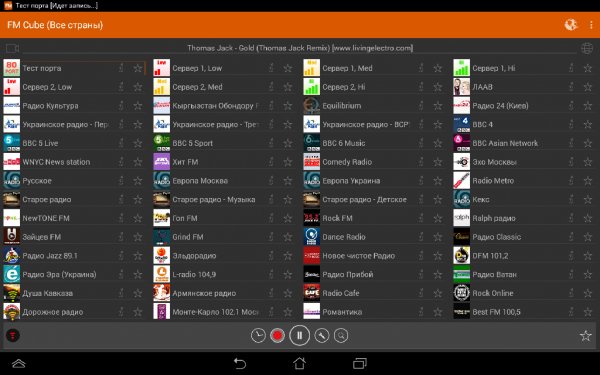Tap the Radio Cafe station logo
Image resolution: width=600 pixels, height=375 pixels.
(x=311, y=293)
